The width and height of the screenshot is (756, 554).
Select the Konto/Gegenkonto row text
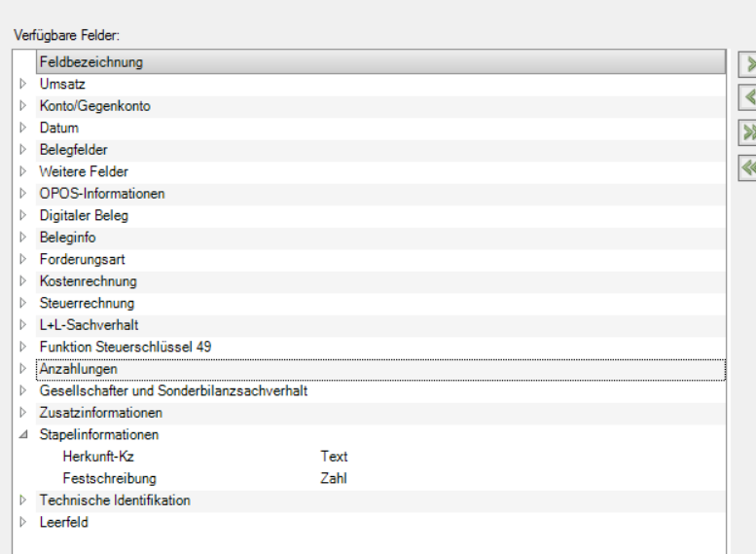pos(95,106)
